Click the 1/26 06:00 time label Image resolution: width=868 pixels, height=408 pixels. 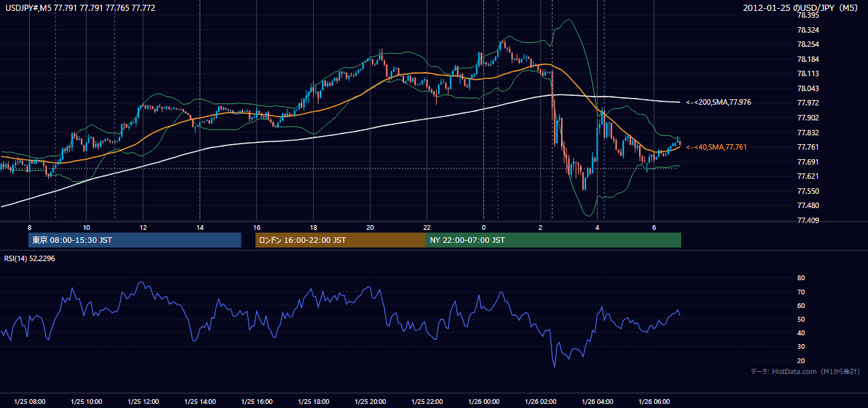point(653,401)
